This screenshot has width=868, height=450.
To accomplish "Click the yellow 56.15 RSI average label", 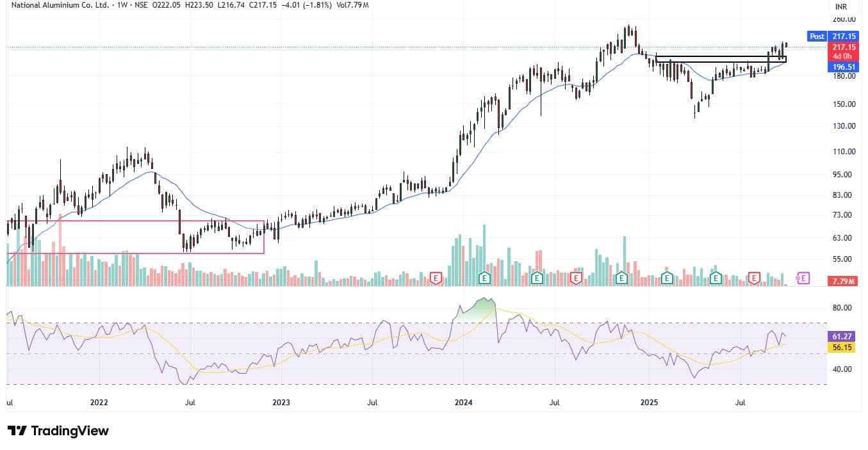I will pyautogui.click(x=844, y=347).
